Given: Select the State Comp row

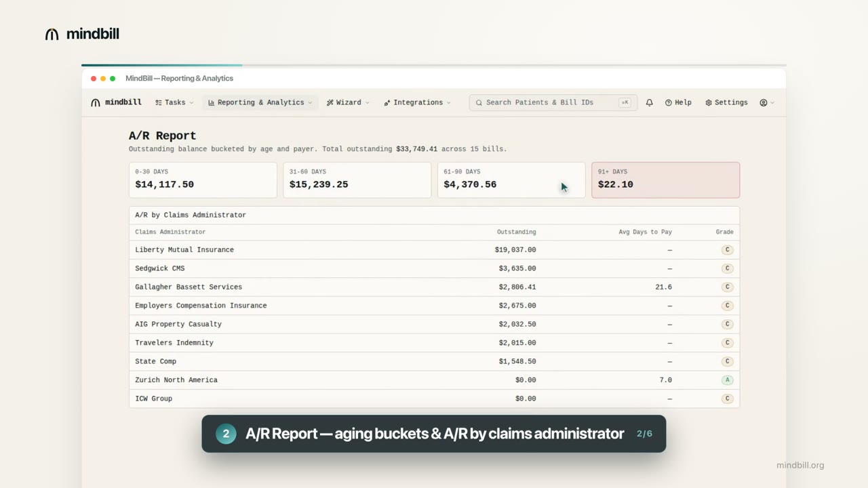Looking at the screenshot, I should tap(434, 361).
